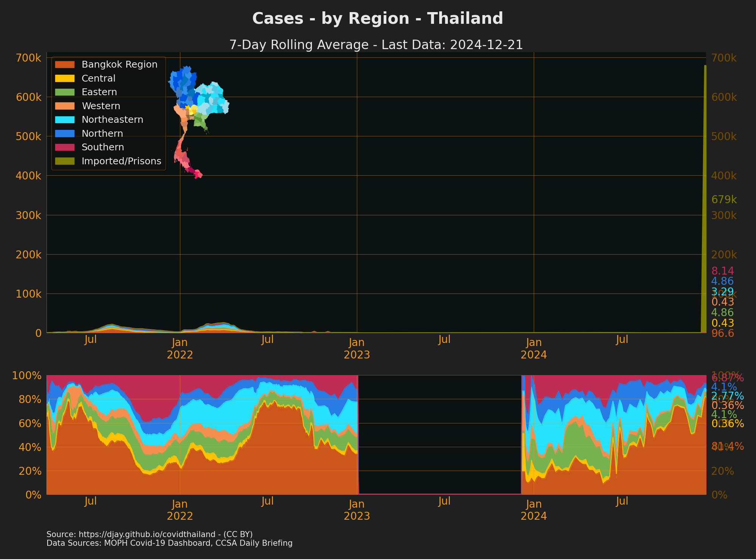The width and height of the screenshot is (756, 559).
Task: Click 'Jan 2024' on the upper chart axis
Action: [534, 349]
